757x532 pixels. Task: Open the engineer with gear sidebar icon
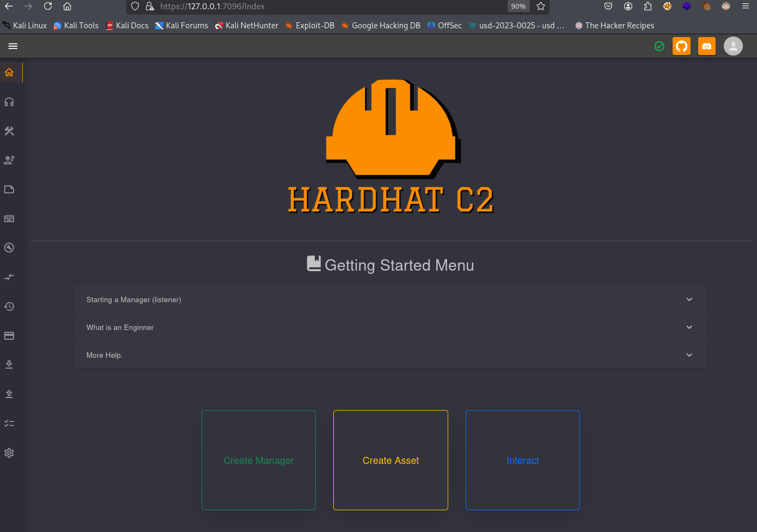[9, 160]
